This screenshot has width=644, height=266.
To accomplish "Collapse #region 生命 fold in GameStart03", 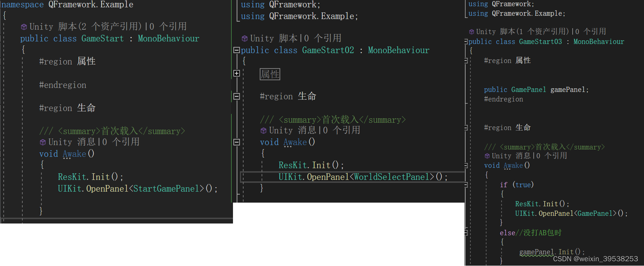I will pos(466,128).
